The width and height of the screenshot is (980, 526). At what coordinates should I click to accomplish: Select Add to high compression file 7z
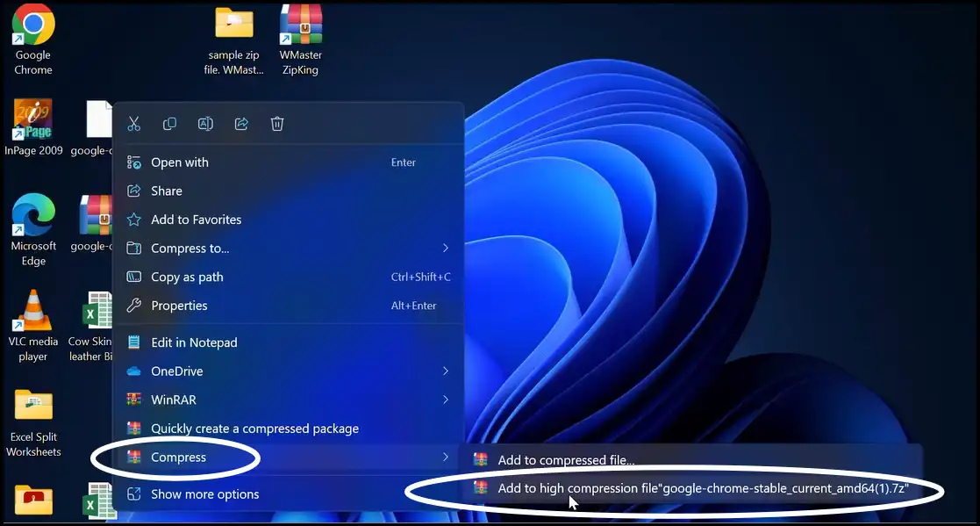(x=690, y=488)
